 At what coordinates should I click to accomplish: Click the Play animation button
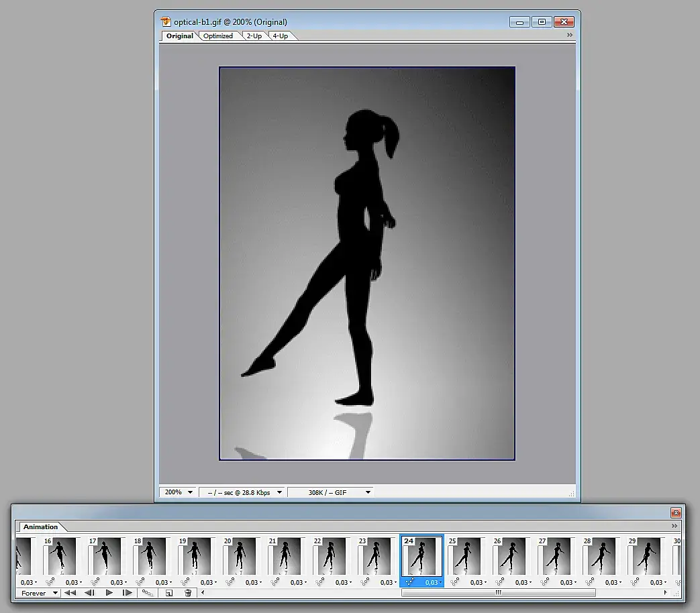click(109, 593)
